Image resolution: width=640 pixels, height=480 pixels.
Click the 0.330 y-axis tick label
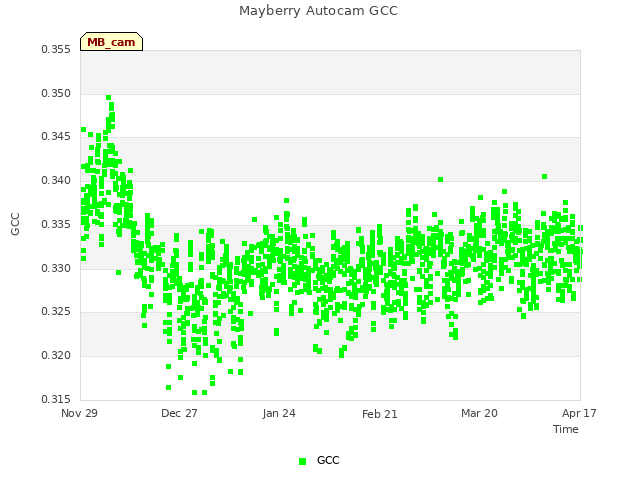pyautogui.click(x=56, y=269)
